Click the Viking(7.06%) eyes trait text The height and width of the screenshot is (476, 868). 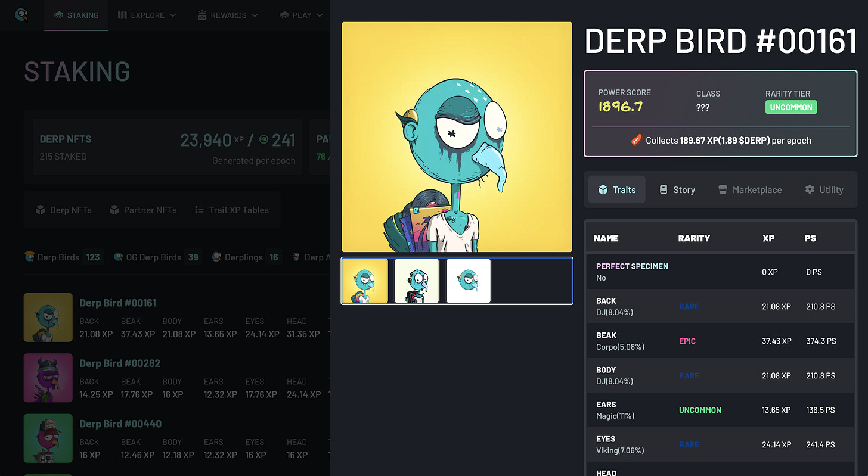620,450
